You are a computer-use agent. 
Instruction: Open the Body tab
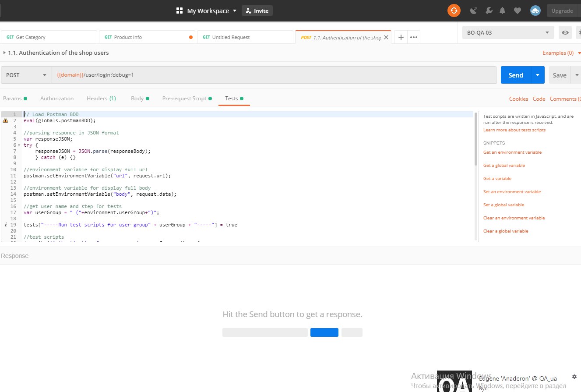click(140, 99)
